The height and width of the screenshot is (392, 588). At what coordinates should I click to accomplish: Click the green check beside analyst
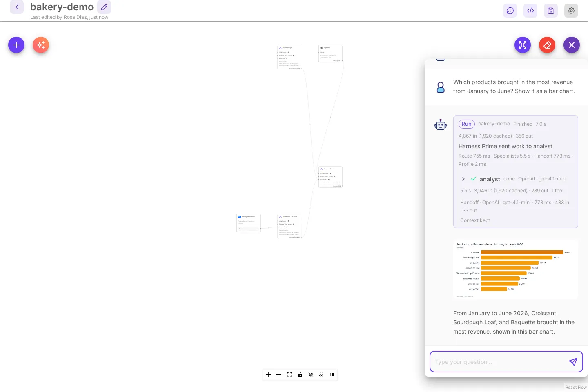click(x=473, y=179)
